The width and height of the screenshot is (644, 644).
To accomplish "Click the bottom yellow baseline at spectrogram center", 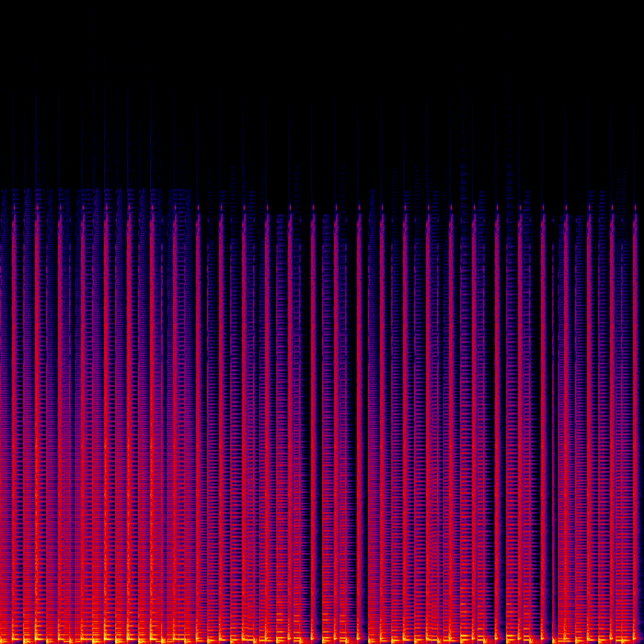I will 322,639.
